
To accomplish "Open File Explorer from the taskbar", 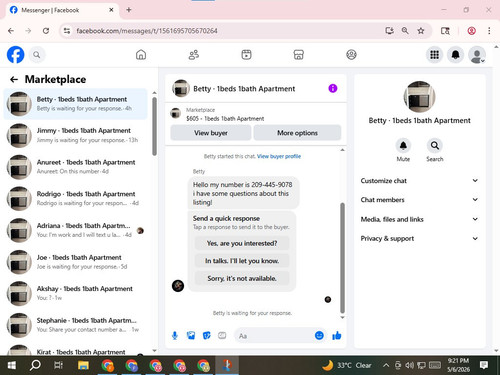I will click(x=83, y=366).
